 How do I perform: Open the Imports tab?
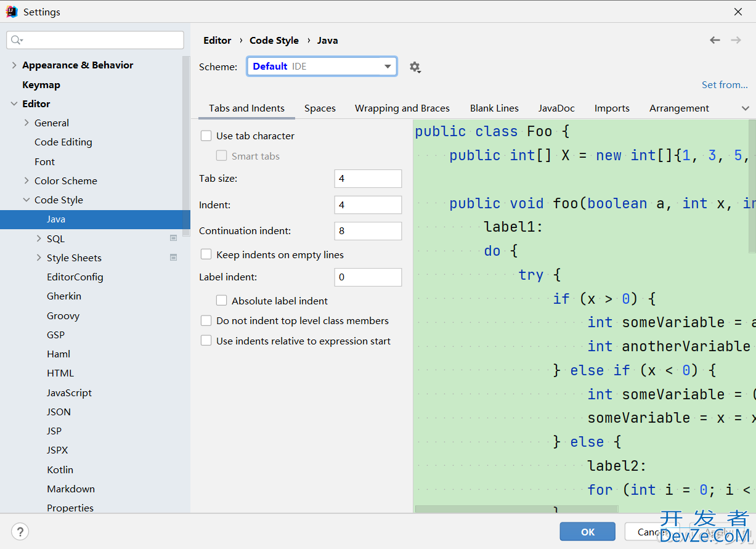click(611, 108)
